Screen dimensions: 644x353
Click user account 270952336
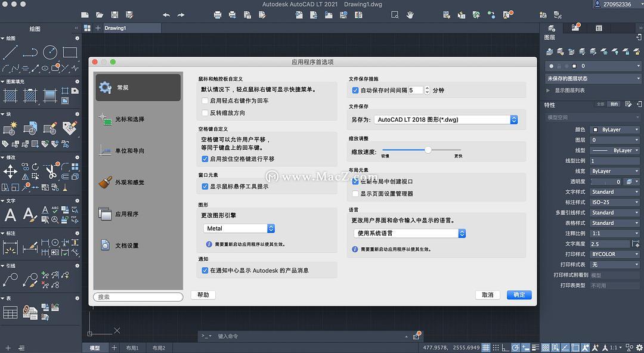pyautogui.click(x=618, y=5)
